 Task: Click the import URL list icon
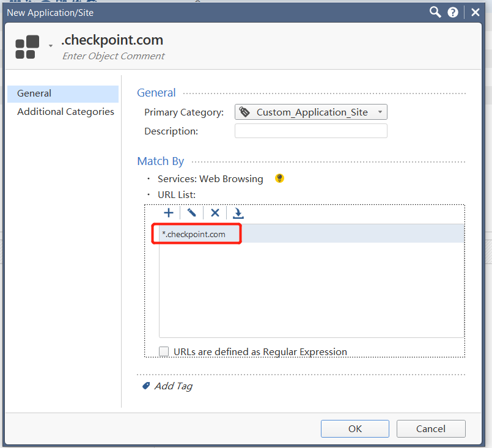point(238,213)
